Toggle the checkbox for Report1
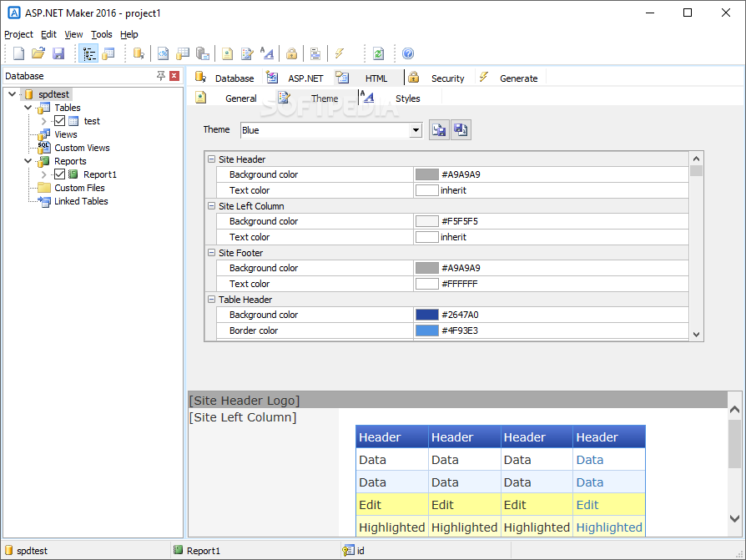The height and width of the screenshot is (560, 746). pyautogui.click(x=59, y=174)
